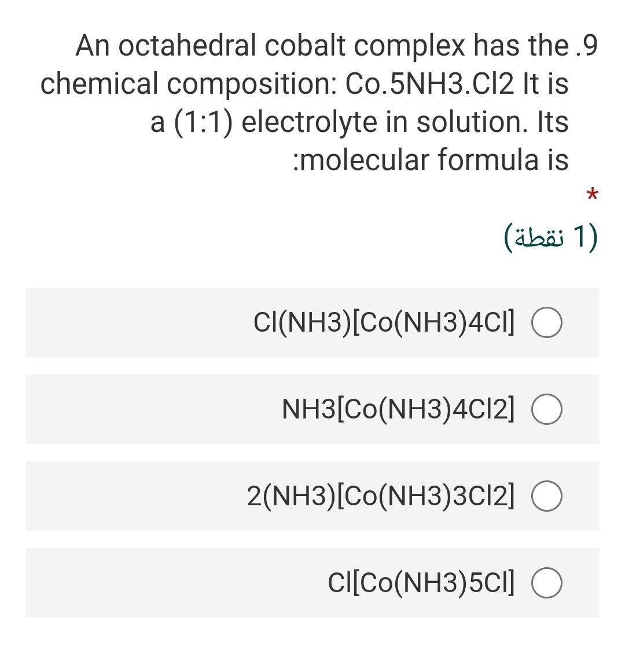Screen dimensions: 625x672
Task: Click the red required asterisk marker
Action: (x=591, y=196)
